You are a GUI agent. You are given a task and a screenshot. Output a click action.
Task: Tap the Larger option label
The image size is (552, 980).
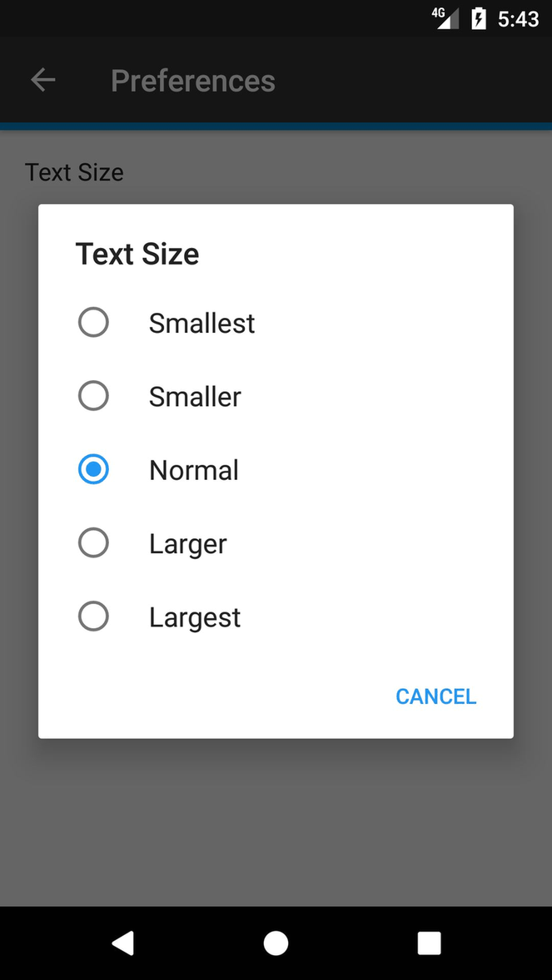pyautogui.click(x=187, y=544)
